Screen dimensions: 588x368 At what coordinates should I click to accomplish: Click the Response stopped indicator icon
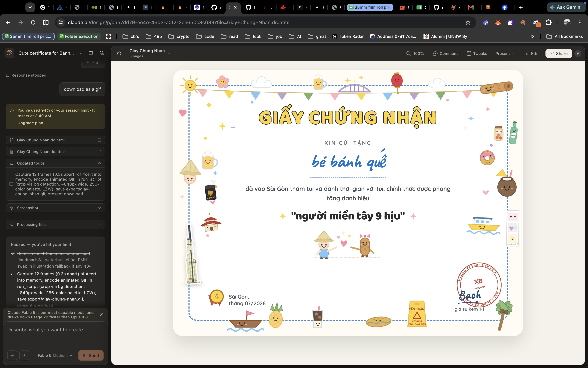tap(8, 75)
